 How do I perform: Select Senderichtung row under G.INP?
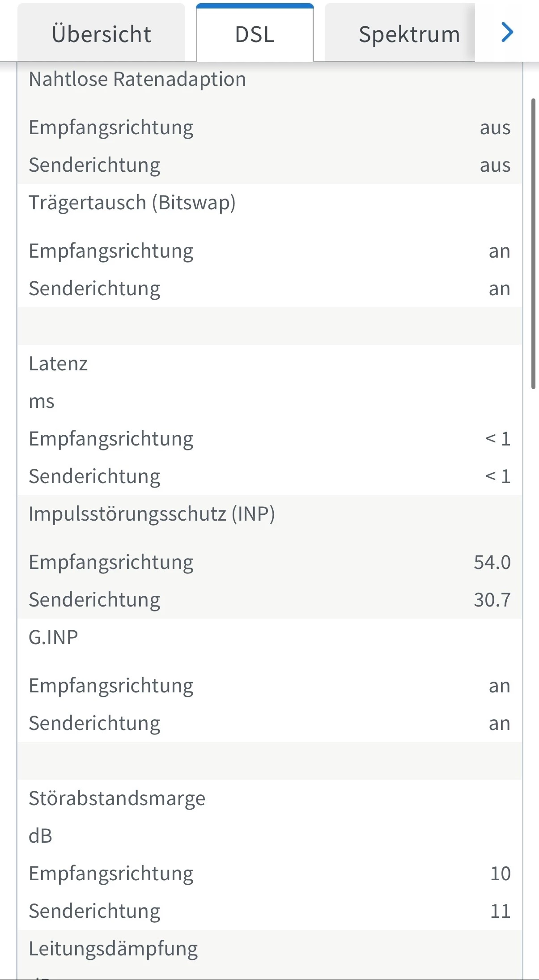coord(94,723)
